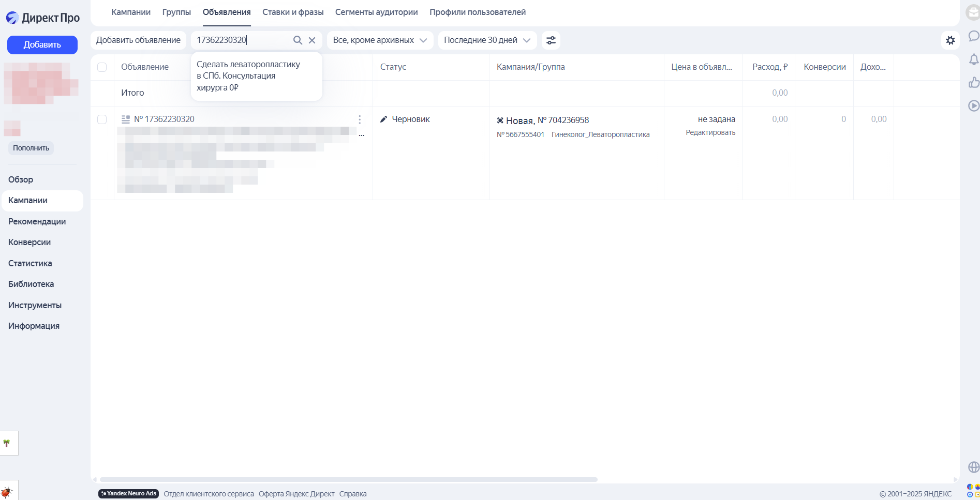Click the blue 'Добавить' button
The height and width of the screenshot is (500, 980).
click(x=42, y=44)
